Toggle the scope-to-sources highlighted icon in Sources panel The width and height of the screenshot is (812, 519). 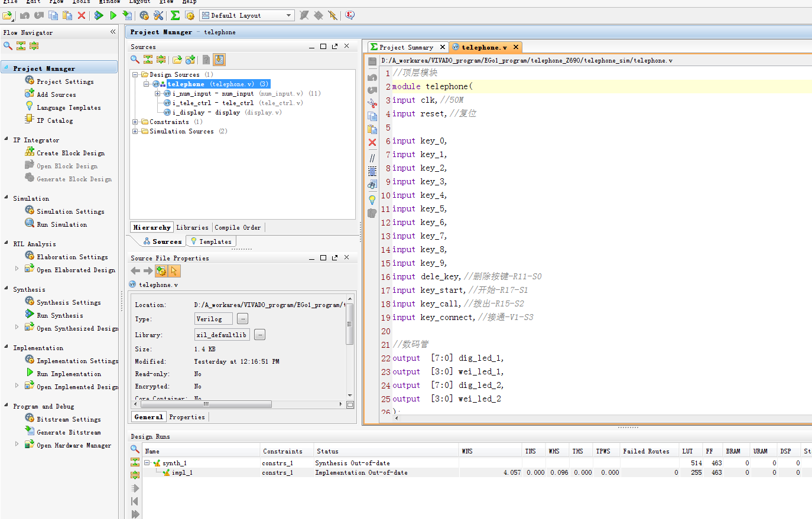coord(219,59)
